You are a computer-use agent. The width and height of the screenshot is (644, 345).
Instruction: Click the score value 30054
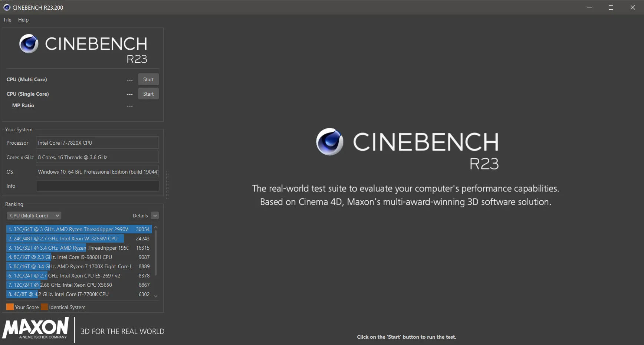[143, 229]
